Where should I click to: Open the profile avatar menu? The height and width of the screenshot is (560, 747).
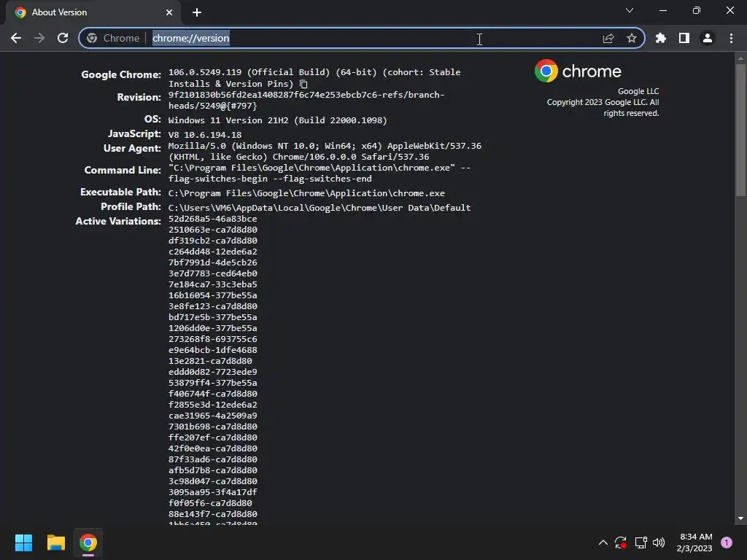[x=708, y=38]
